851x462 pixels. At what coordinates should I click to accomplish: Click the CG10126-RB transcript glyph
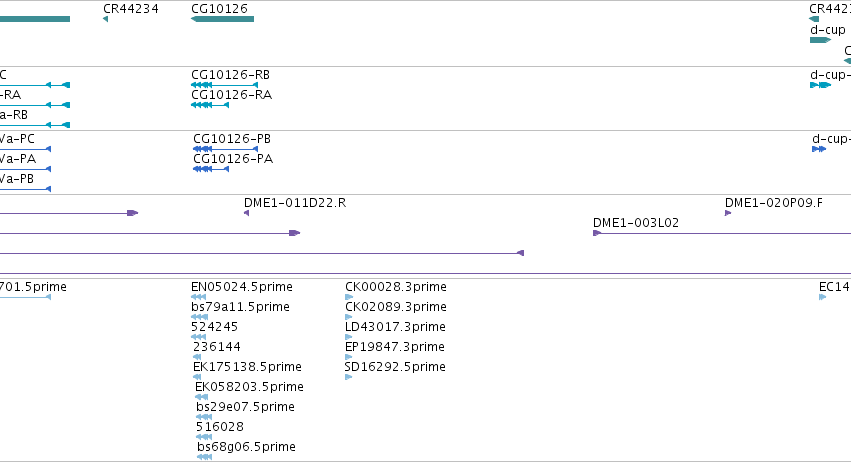coord(224,85)
